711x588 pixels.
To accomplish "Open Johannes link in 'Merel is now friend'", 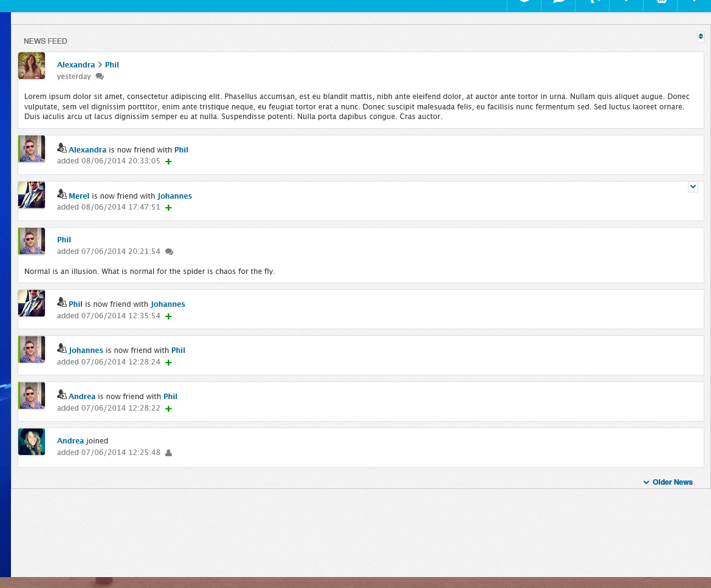I will [x=174, y=196].
